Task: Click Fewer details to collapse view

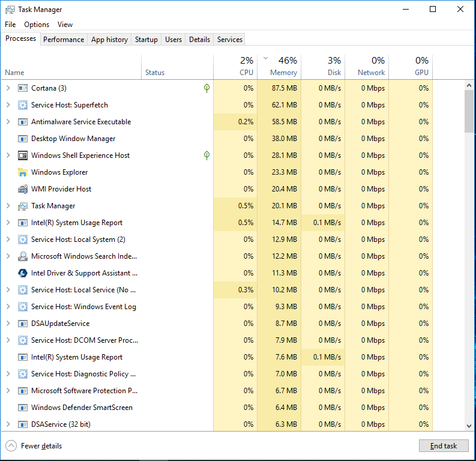Action: tap(34, 446)
